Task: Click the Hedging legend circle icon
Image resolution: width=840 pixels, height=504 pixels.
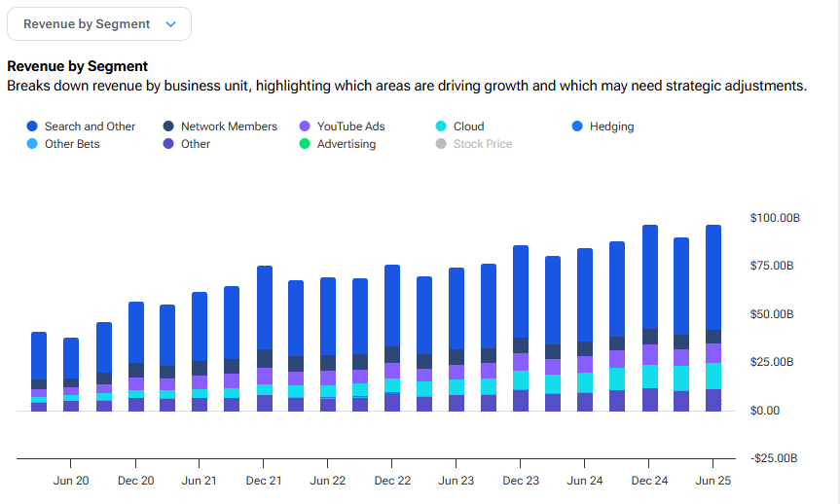Action: [x=577, y=126]
